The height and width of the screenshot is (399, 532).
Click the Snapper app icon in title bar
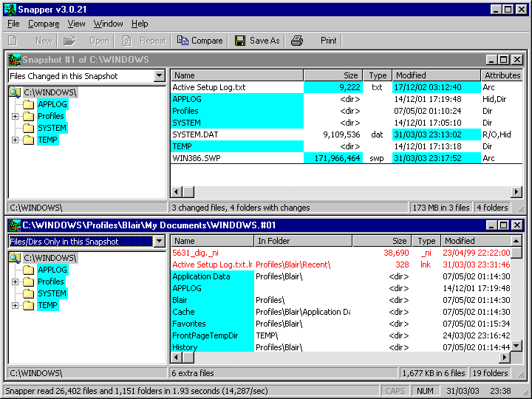(x=10, y=10)
